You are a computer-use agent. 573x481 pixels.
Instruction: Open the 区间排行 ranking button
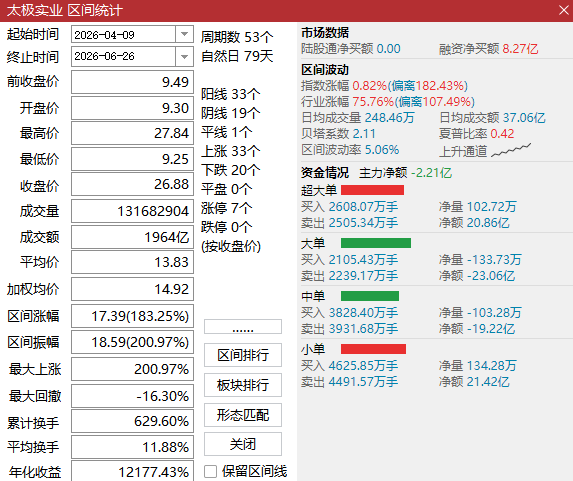pos(243,355)
